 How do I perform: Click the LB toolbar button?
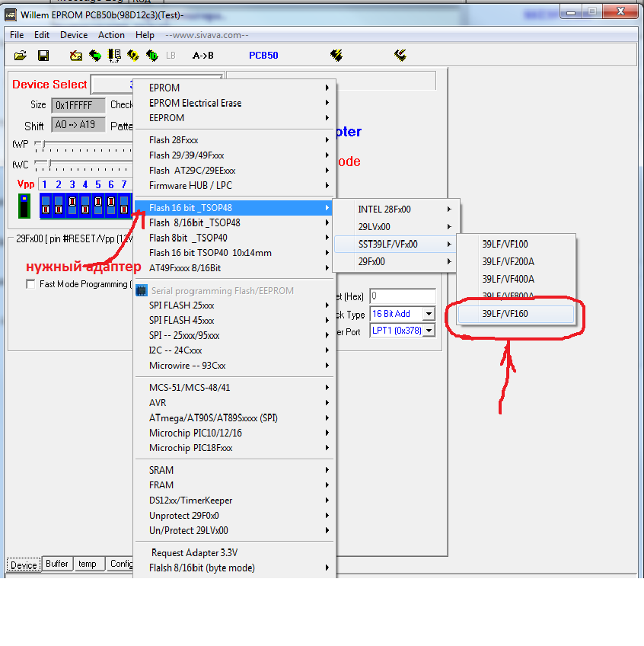[x=171, y=56]
